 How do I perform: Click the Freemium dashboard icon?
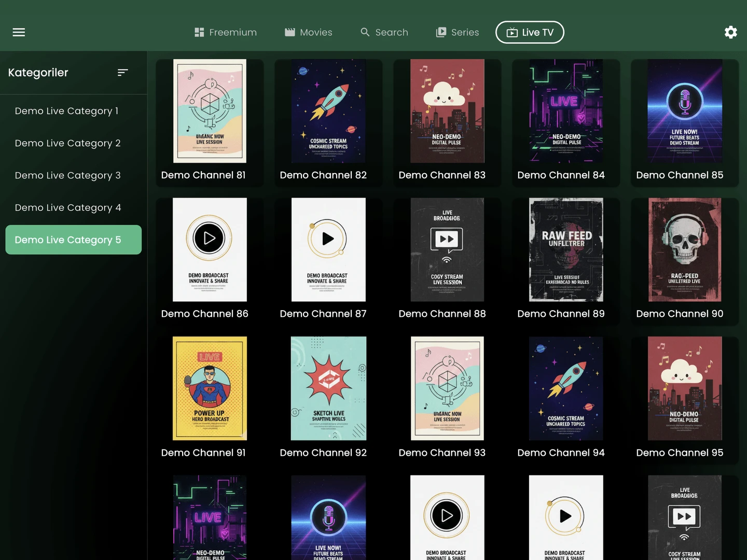[199, 32]
